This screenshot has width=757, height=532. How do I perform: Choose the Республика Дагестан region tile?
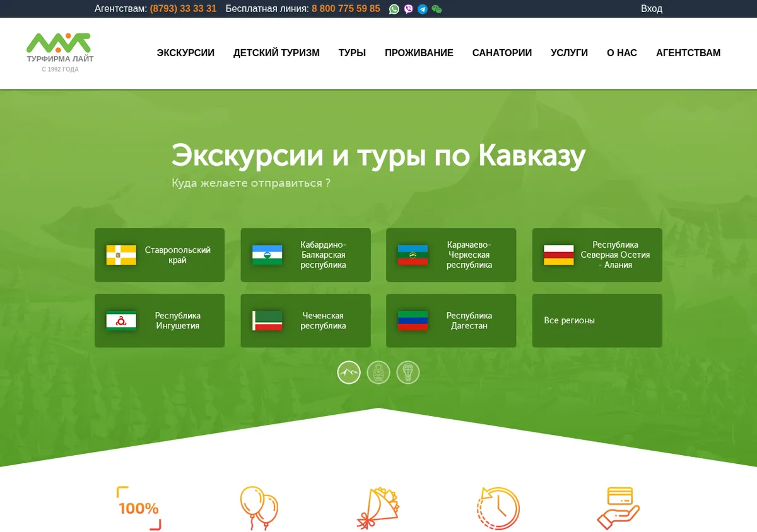click(x=451, y=321)
